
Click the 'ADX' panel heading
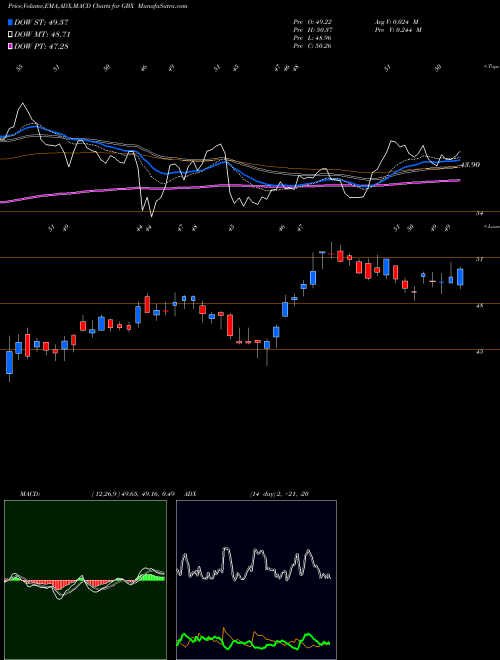pos(190,494)
